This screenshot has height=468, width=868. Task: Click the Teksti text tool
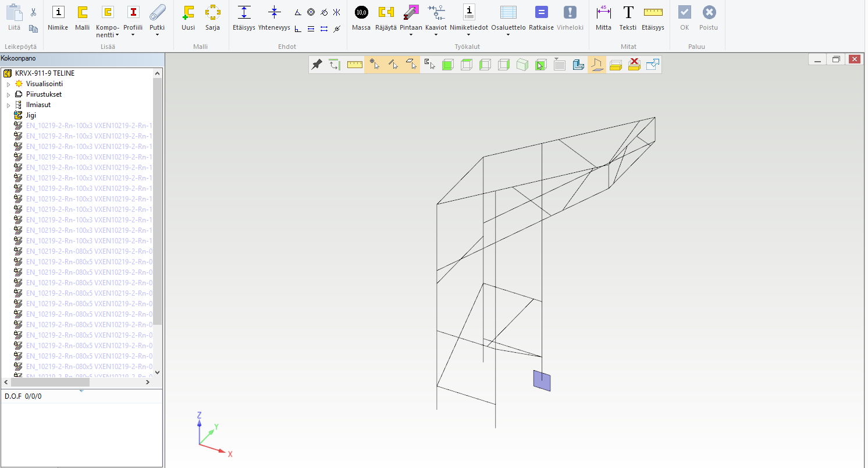pos(628,17)
